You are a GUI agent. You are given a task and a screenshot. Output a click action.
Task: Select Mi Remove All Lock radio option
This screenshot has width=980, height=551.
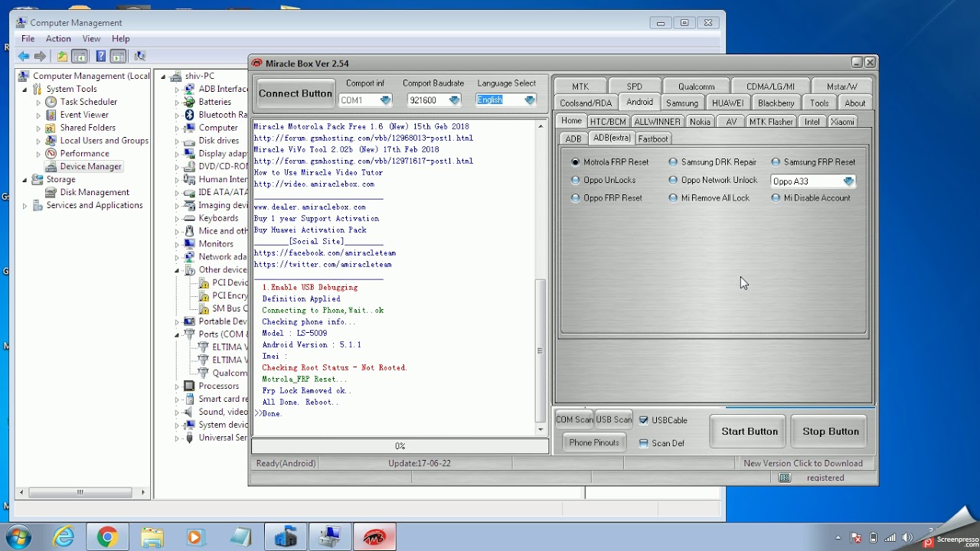pyautogui.click(x=673, y=197)
